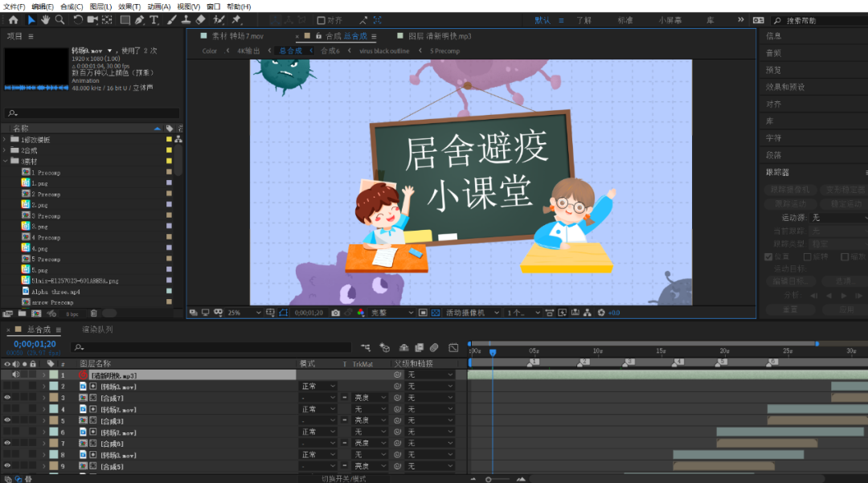Mute audio of 清新明快.mp3 layer
Image resolution: width=868 pixels, height=483 pixels.
pyautogui.click(x=15, y=375)
